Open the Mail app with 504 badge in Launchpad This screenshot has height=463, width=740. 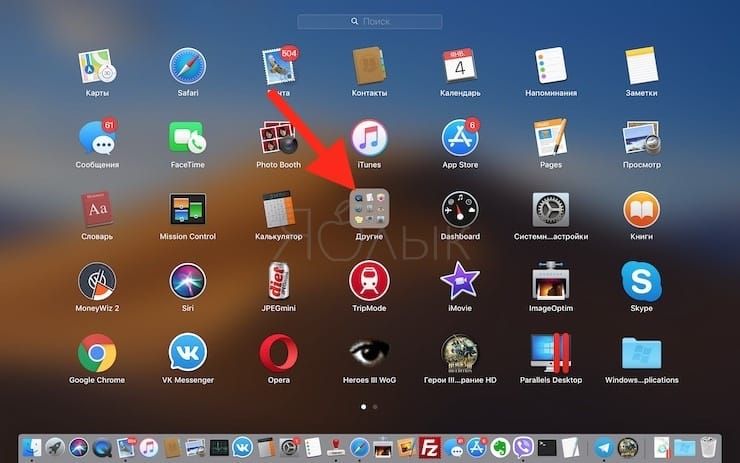tap(278, 67)
